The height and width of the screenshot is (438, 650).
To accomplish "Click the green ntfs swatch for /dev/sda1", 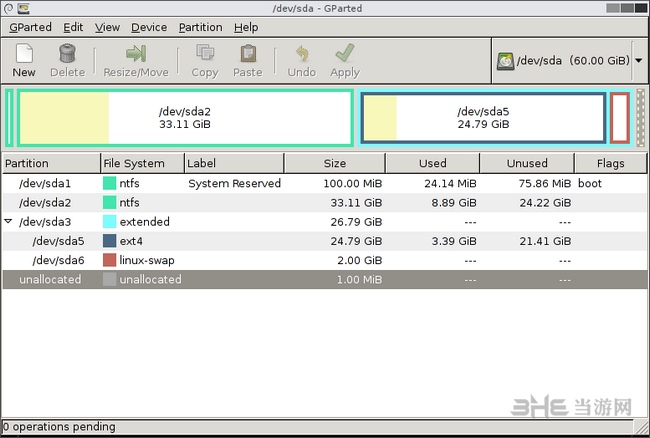I will [109, 183].
